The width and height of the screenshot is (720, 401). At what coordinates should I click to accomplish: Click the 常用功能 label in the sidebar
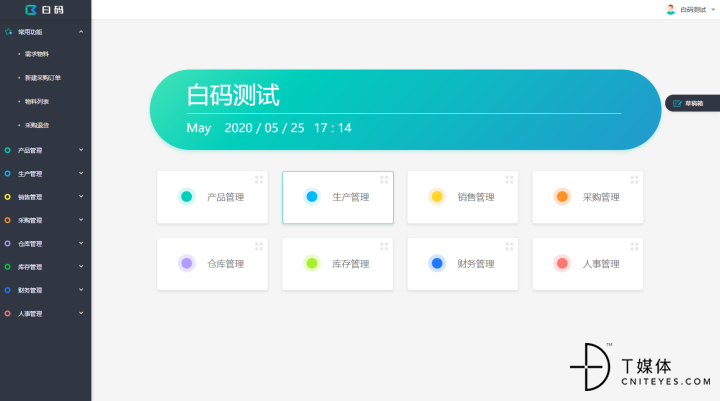tap(30, 32)
